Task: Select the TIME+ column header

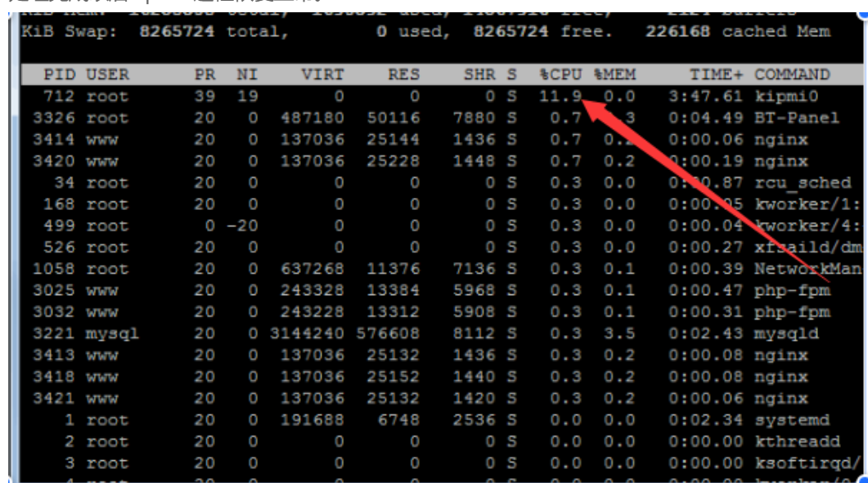Action: coord(716,74)
